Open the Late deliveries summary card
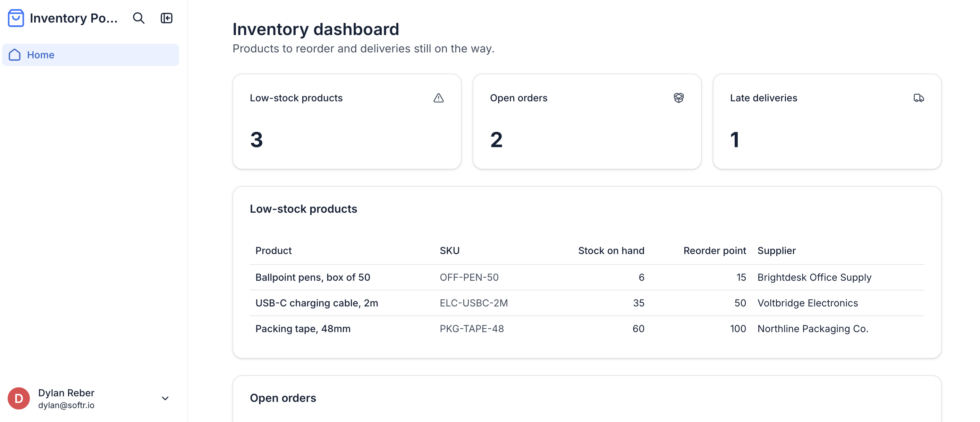Viewport: 980px width, 422px height. tap(827, 121)
